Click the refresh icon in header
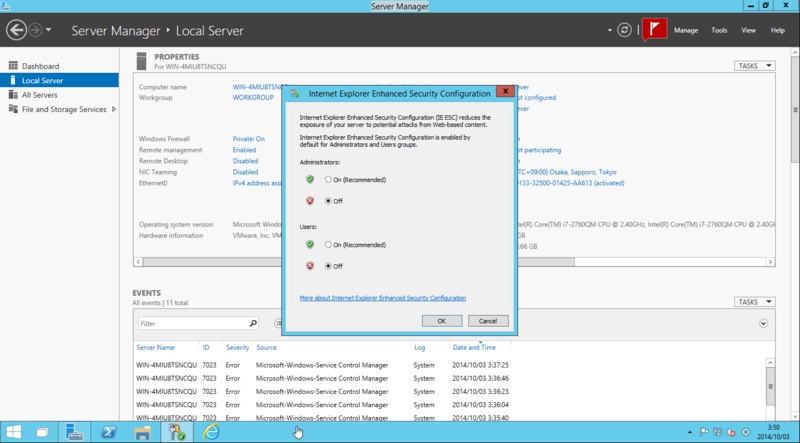The width and height of the screenshot is (800, 443). [x=624, y=30]
